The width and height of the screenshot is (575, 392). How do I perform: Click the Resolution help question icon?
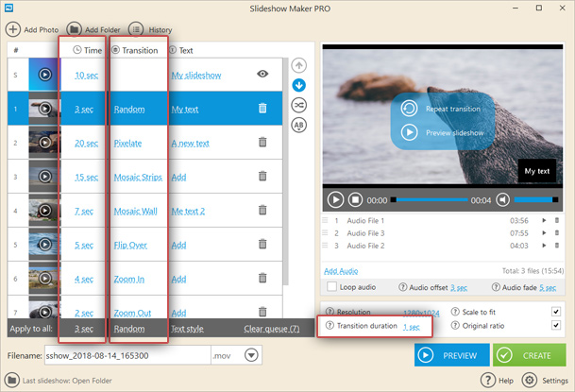click(x=330, y=312)
